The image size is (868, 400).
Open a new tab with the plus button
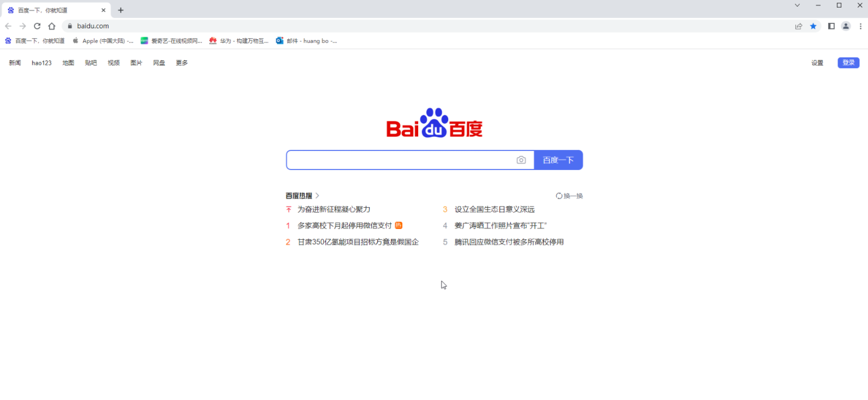pyautogui.click(x=120, y=10)
